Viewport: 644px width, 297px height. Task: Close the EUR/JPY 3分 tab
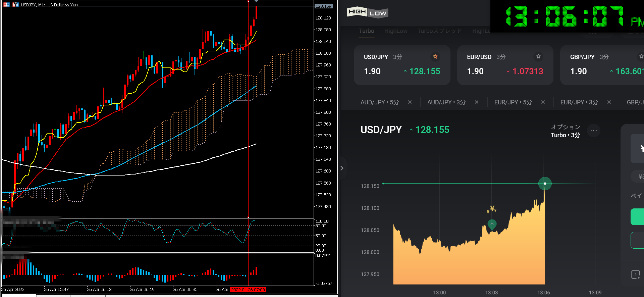click(x=609, y=102)
